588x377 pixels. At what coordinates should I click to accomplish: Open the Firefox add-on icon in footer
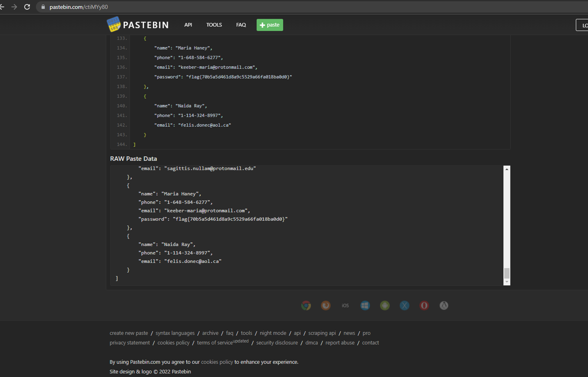point(326,305)
